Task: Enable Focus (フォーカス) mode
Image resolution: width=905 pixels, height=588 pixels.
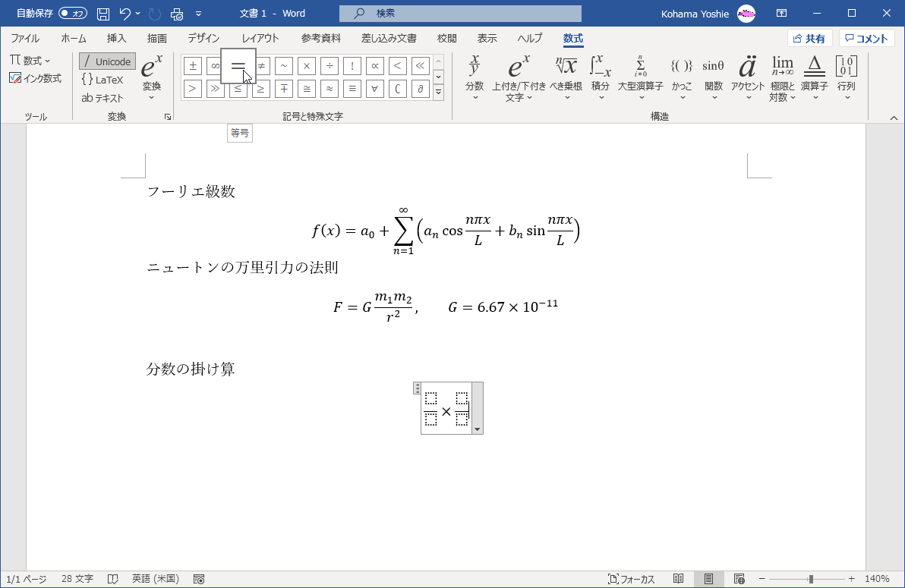Action: pos(632,579)
